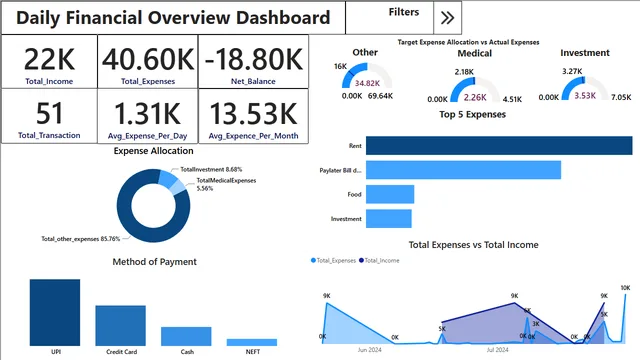640x360 pixels.
Task: Select the NEFT bar in Method of Payment
Action: point(252,342)
